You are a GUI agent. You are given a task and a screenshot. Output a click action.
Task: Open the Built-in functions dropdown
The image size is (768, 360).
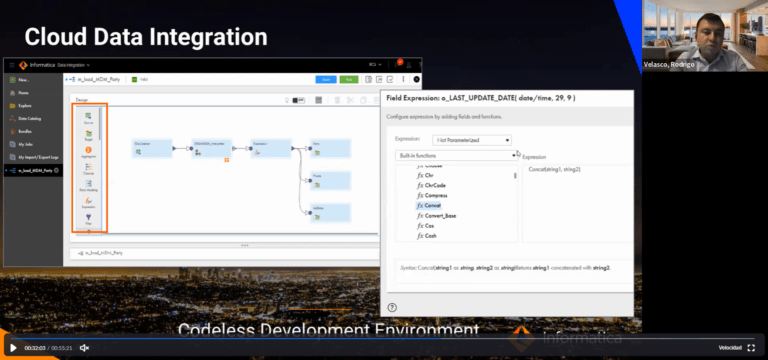point(456,155)
